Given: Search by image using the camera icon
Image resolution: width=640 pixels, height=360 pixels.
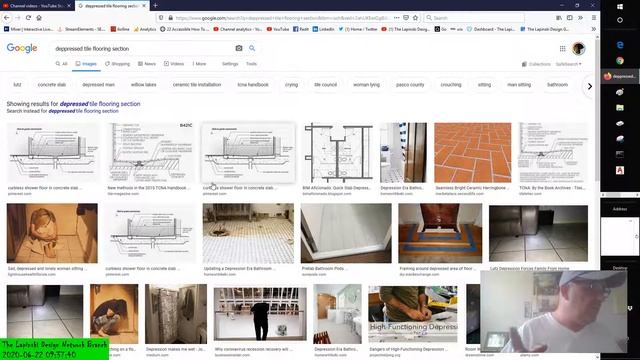Looking at the screenshot, I should (x=239, y=48).
